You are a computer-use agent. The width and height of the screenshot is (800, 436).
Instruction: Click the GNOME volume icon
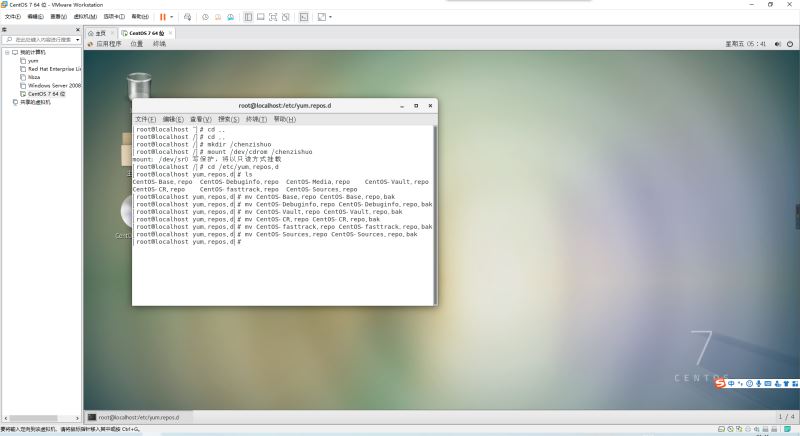pos(778,44)
